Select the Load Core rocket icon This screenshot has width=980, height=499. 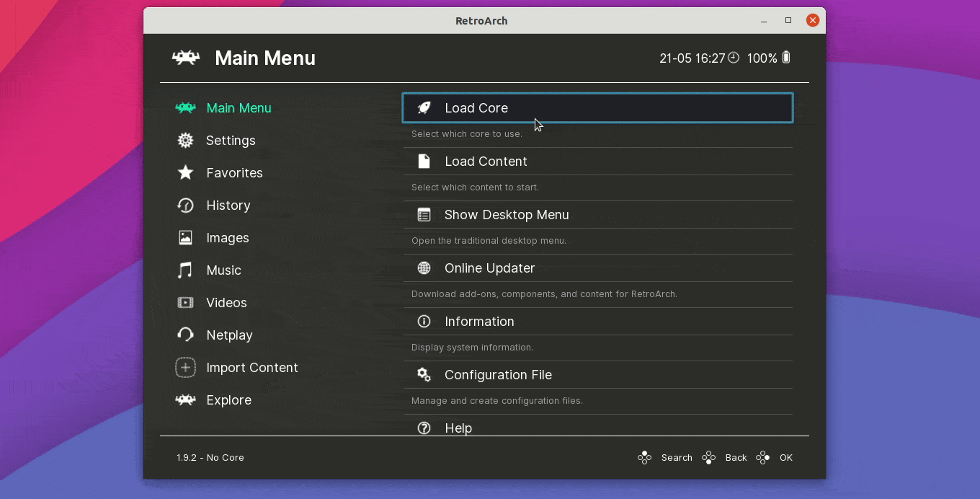[424, 107]
